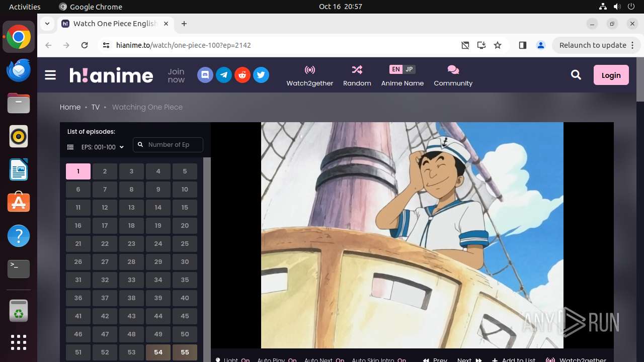Open Watch2gether from the top navigation
644x362 pixels.
pyautogui.click(x=310, y=75)
